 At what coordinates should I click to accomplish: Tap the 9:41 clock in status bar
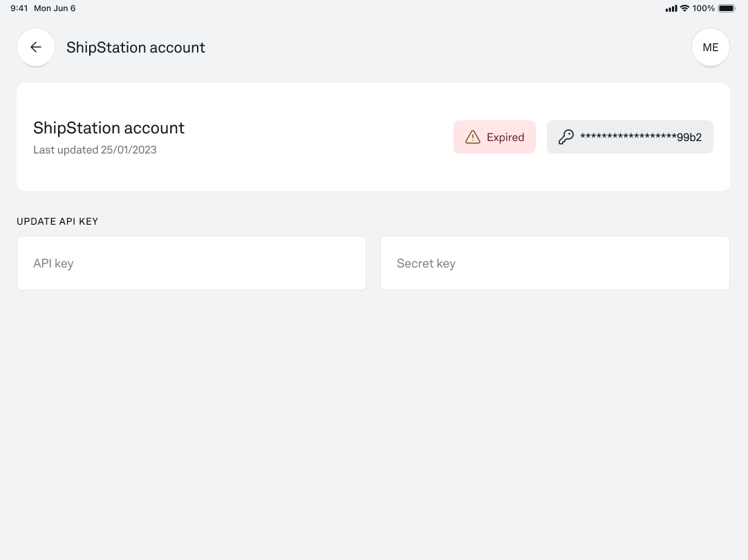coord(19,8)
